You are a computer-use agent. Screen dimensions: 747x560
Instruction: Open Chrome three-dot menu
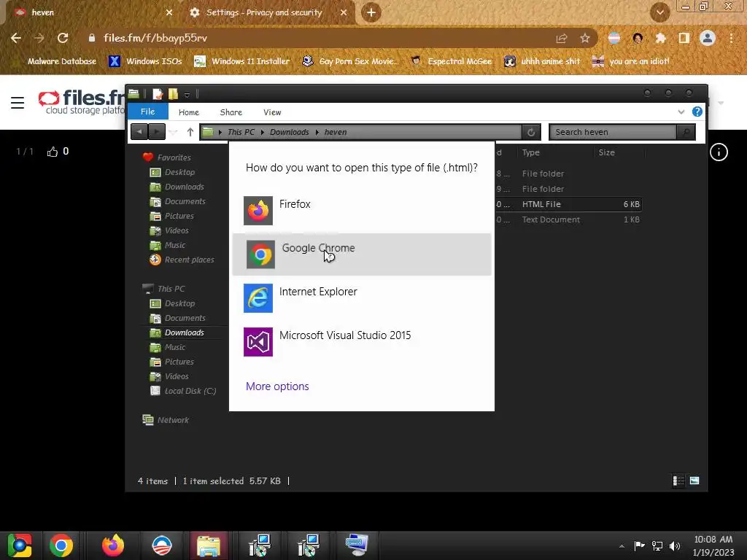pos(731,38)
